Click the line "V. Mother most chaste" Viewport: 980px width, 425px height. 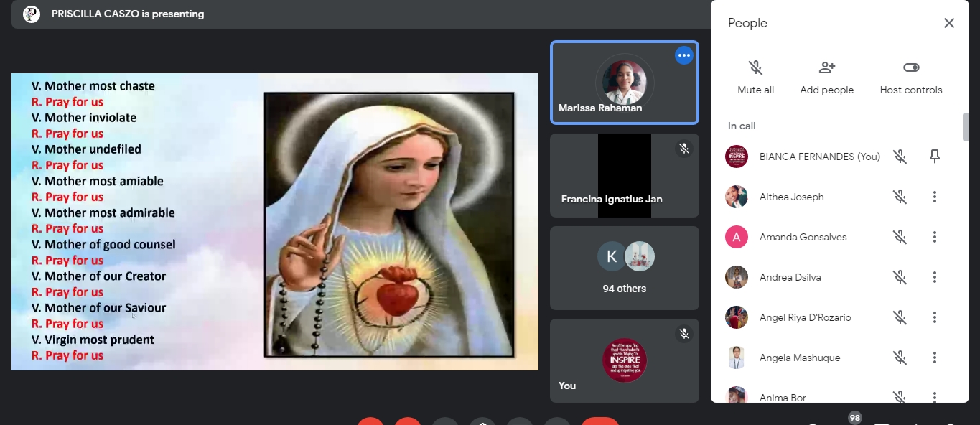tap(93, 86)
